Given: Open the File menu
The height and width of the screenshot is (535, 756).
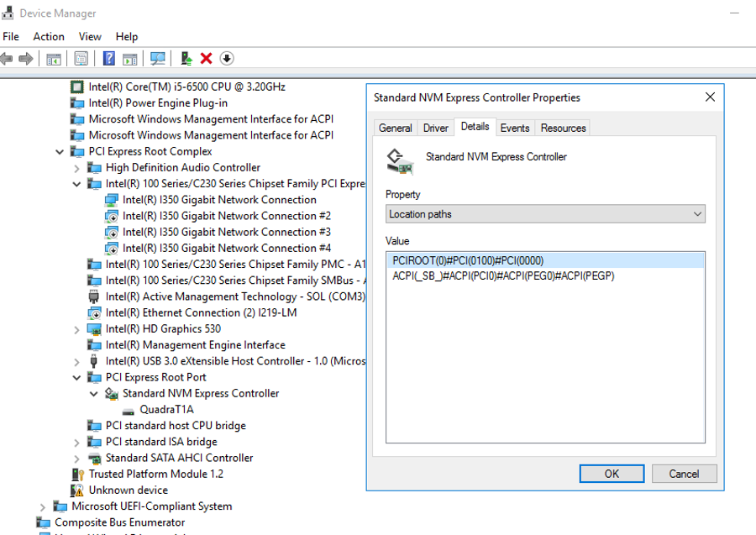Looking at the screenshot, I should (x=11, y=37).
